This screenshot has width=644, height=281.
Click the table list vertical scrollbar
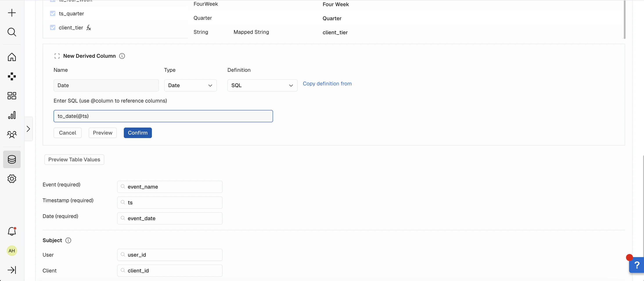click(624, 20)
